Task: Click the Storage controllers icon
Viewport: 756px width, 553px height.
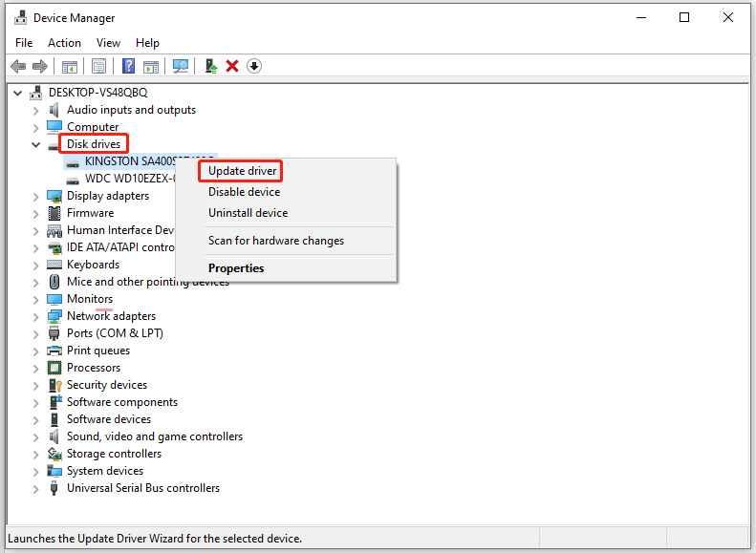Action: click(54, 454)
